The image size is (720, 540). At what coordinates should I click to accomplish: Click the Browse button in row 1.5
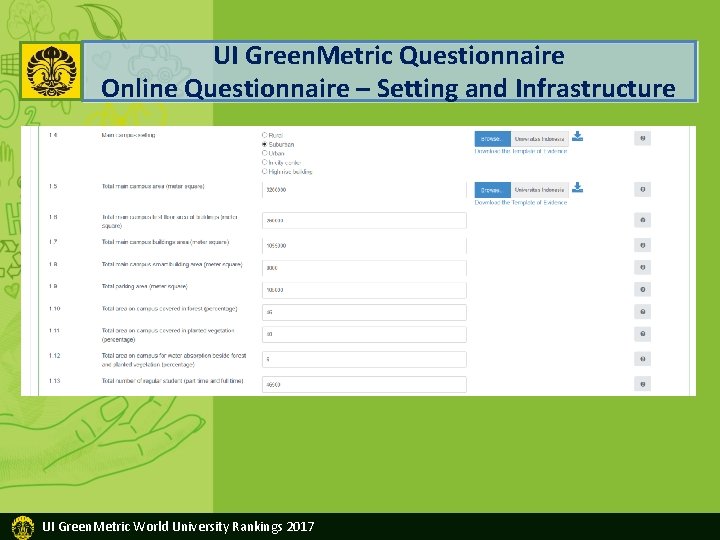[x=492, y=190]
